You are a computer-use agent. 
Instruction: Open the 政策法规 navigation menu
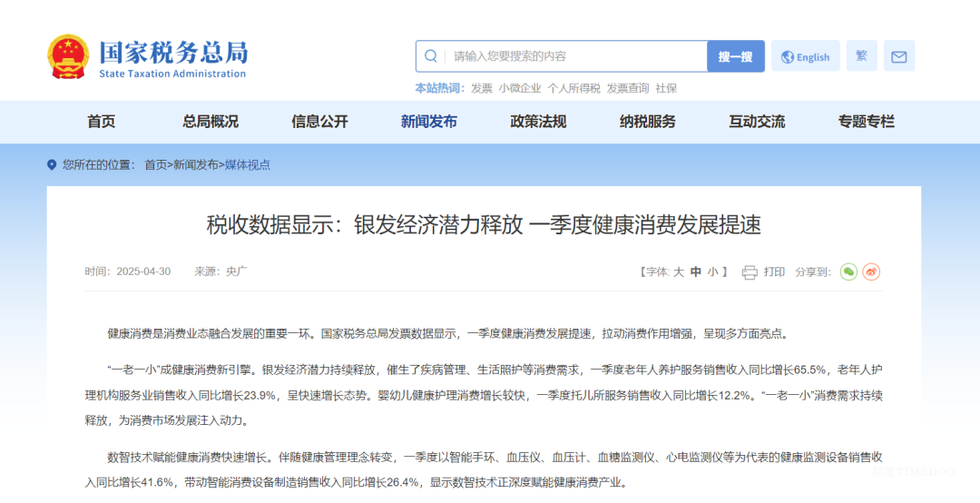click(538, 122)
